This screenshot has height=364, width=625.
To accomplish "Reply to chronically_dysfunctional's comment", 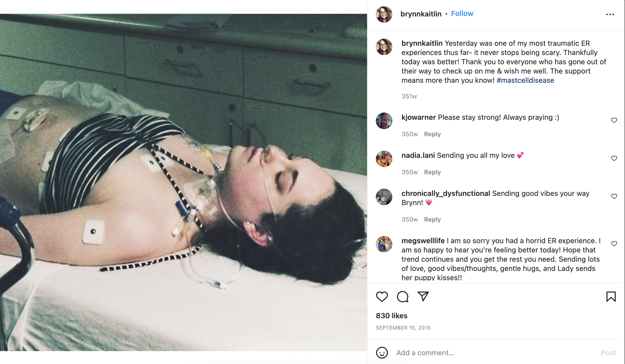I will (432, 220).
